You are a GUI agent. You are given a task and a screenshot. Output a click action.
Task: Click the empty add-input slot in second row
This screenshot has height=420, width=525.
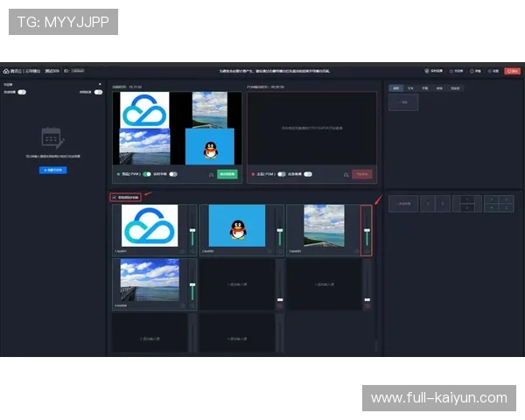pyautogui.click(x=235, y=285)
